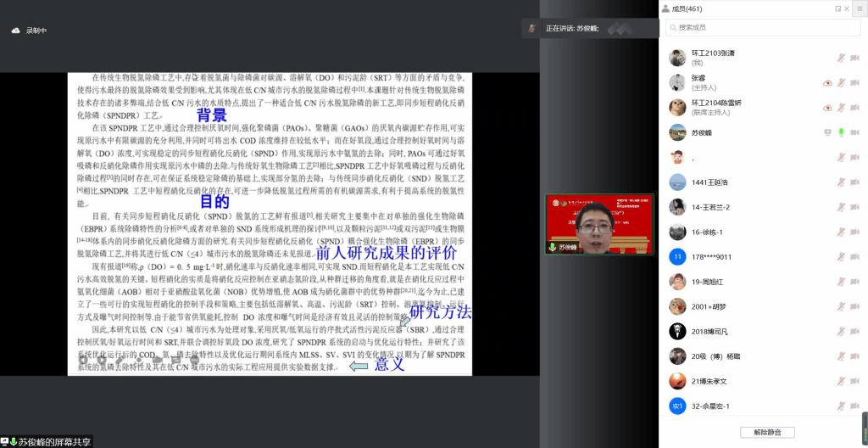Toggle camera icon for 环工2103张潇
This screenshot has height=448, width=868.
click(x=854, y=58)
